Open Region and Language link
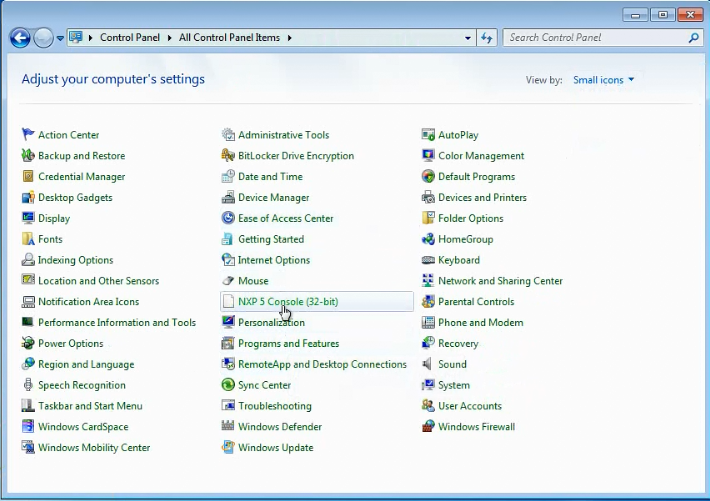 [86, 364]
